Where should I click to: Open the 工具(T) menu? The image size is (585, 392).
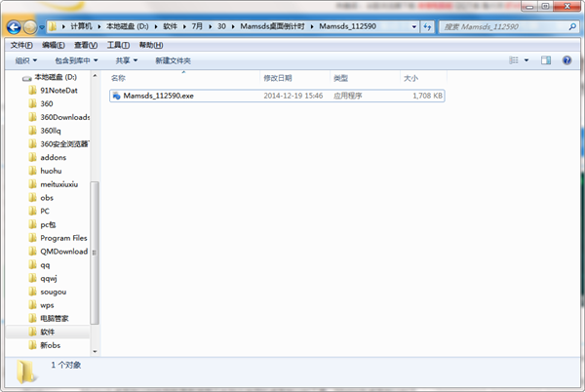coord(118,45)
